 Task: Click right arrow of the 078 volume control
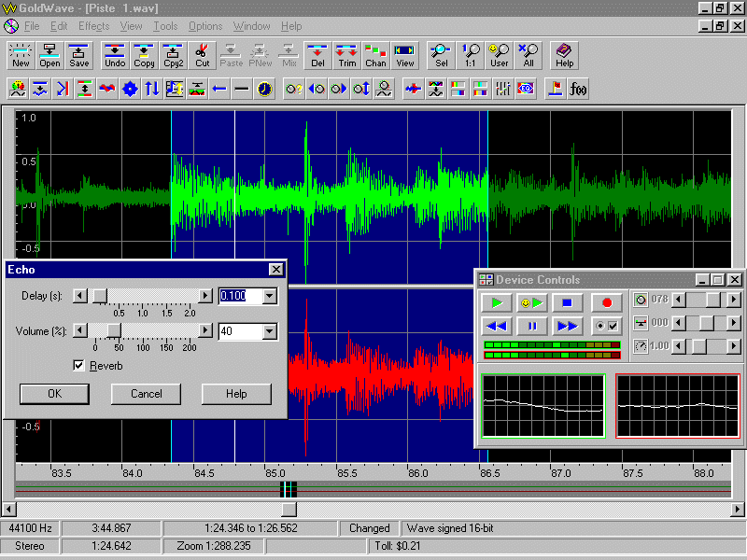click(x=734, y=300)
